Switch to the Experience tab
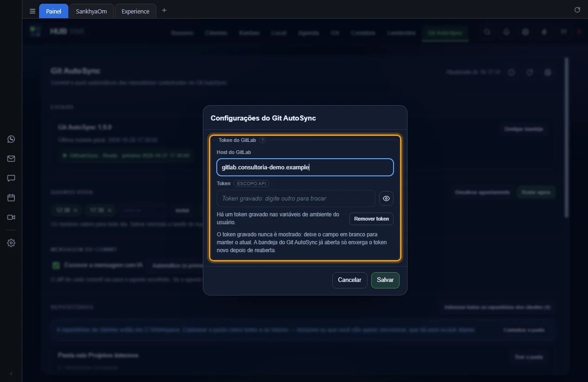 (135, 11)
